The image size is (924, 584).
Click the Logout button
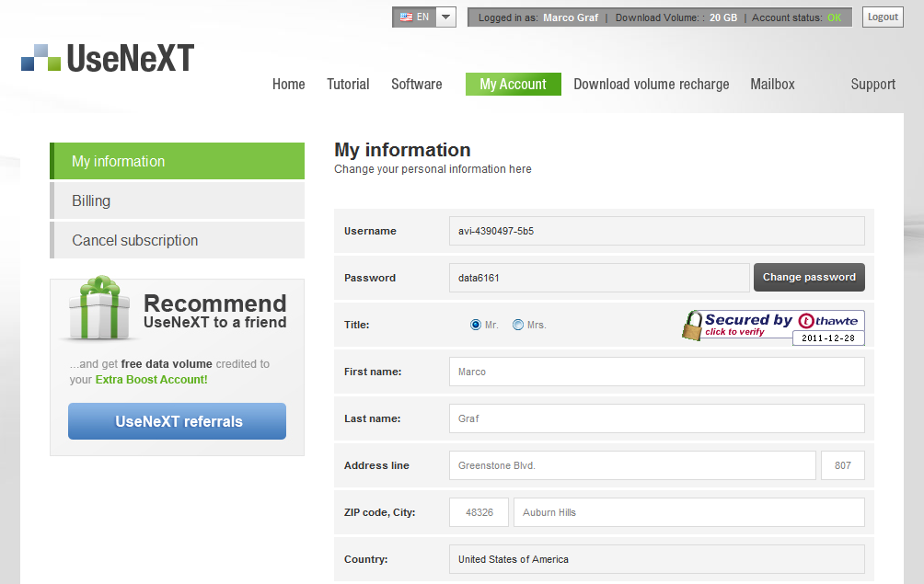click(x=883, y=17)
